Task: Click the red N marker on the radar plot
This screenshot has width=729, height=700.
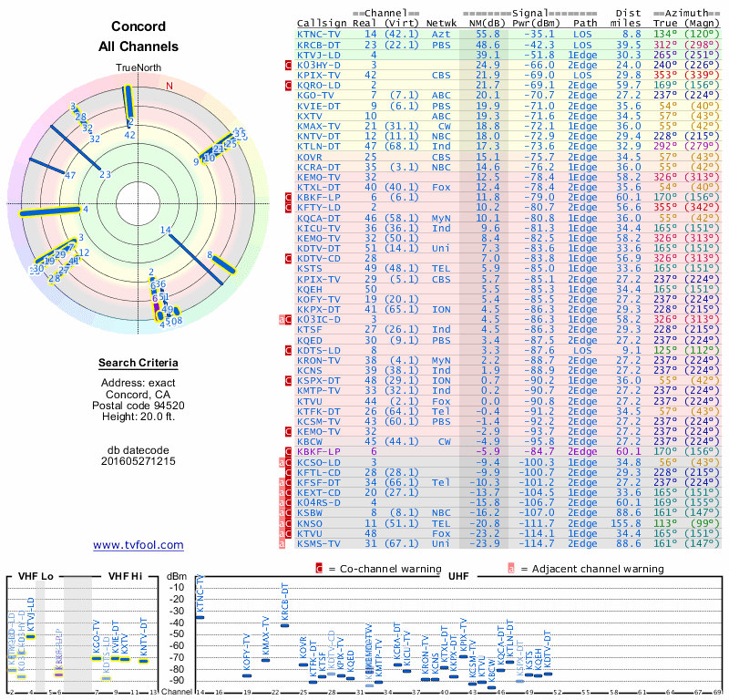Action: click(x=169, y=86)
